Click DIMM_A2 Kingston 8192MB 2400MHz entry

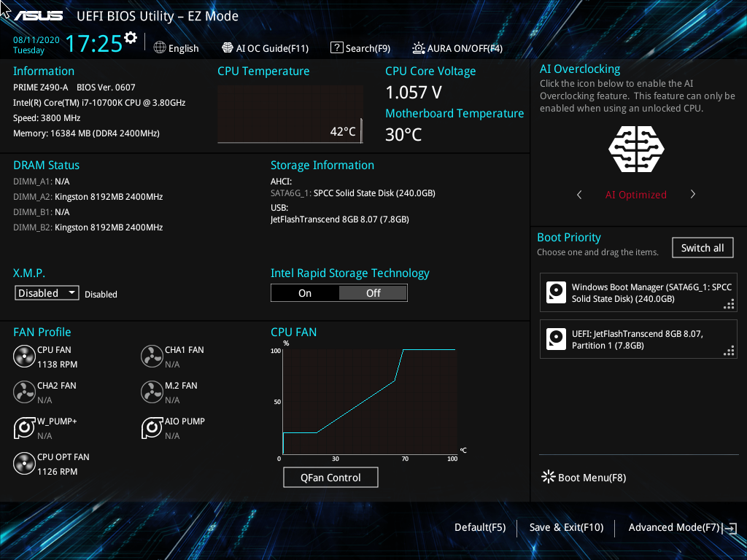click(88, 197)
